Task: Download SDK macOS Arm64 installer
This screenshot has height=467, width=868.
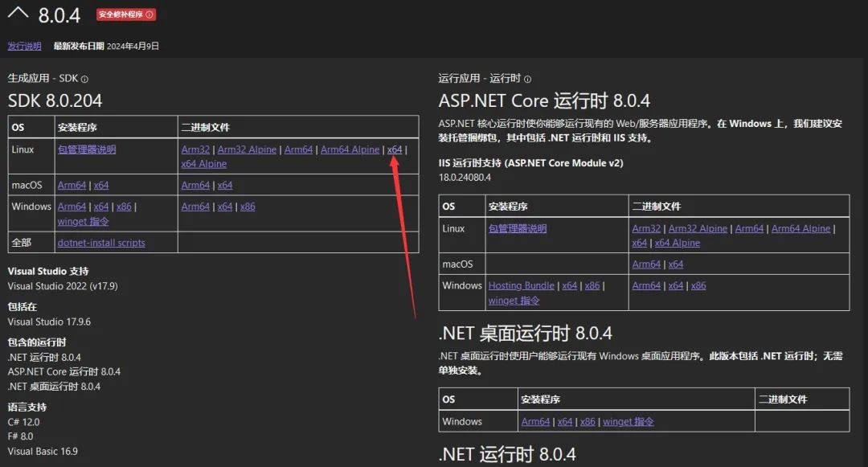Action: coord(72,185)
